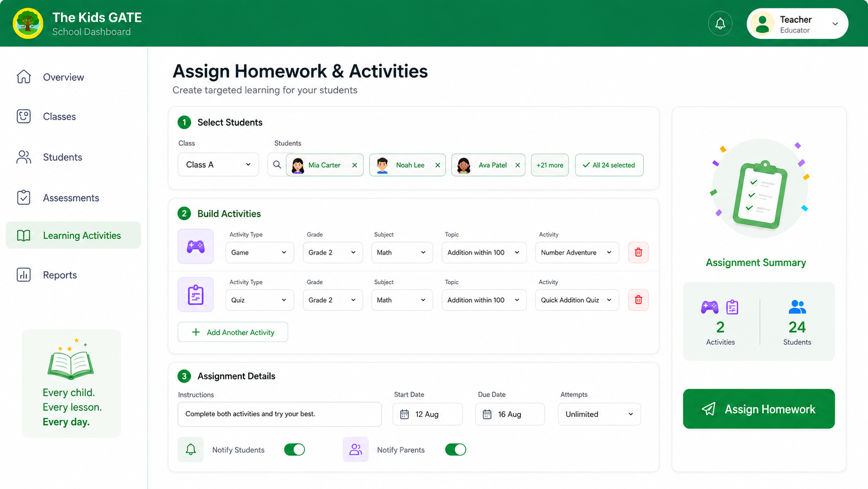Click the Assignment Summary heading
Image resolution: width=868 pixels, height=489 pixels.
click(756, 262)
